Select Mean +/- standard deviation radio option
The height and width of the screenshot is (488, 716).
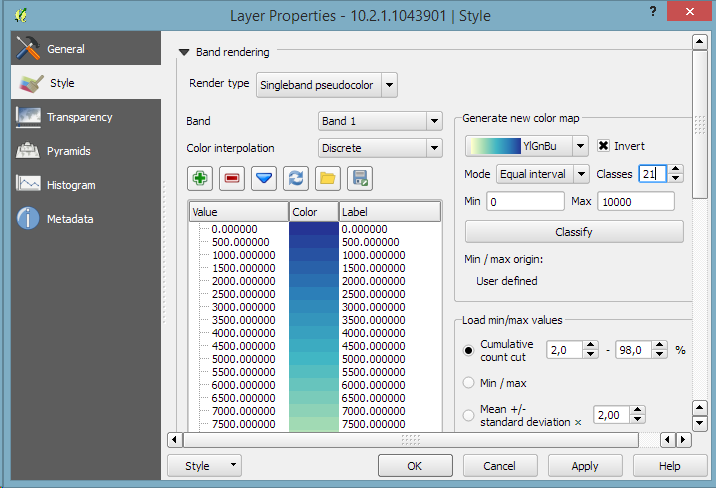tap(467, 414)
